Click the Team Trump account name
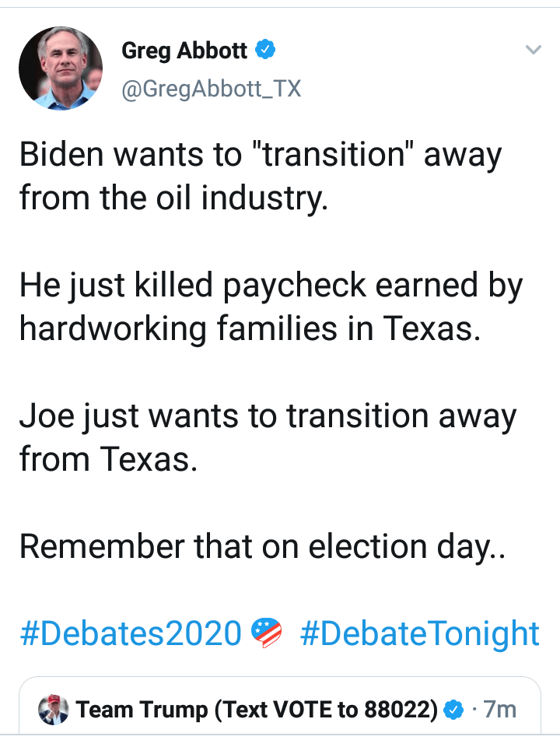This screenshot has height=754, width=560. [x=257, y=709]
